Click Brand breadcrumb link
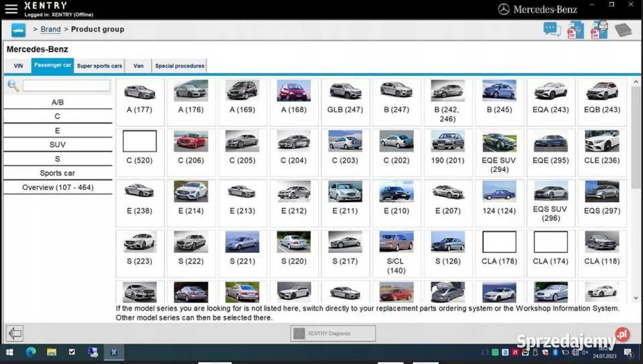Screen dimensions: 643x364 [50, 29]
